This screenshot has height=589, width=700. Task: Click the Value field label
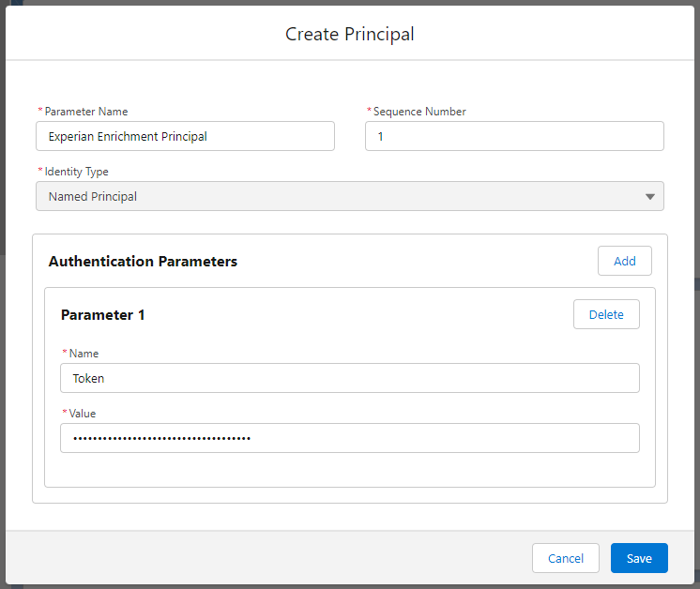click(83, 414)
